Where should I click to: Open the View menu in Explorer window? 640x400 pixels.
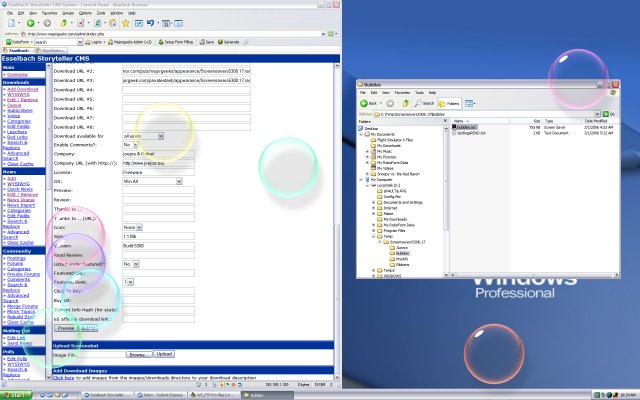(x=386, y=93)
